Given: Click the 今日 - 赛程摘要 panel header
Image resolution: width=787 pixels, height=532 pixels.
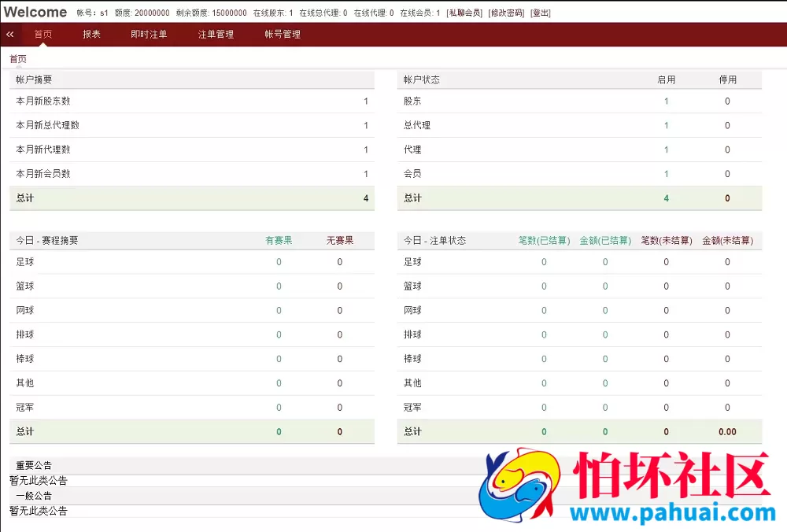Looking at the screenshot, I should tap(192, 240).
